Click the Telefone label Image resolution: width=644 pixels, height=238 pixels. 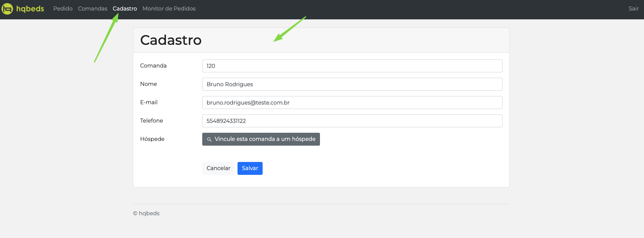click(x=152, y=121)
